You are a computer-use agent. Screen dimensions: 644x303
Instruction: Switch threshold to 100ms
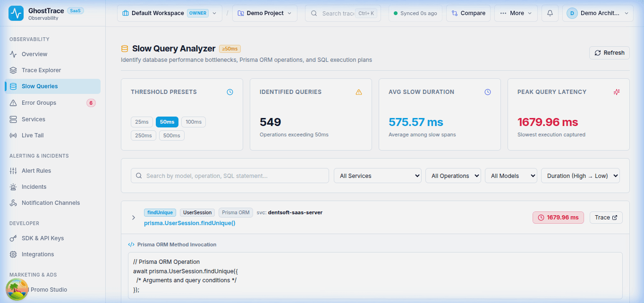point(194,122)
